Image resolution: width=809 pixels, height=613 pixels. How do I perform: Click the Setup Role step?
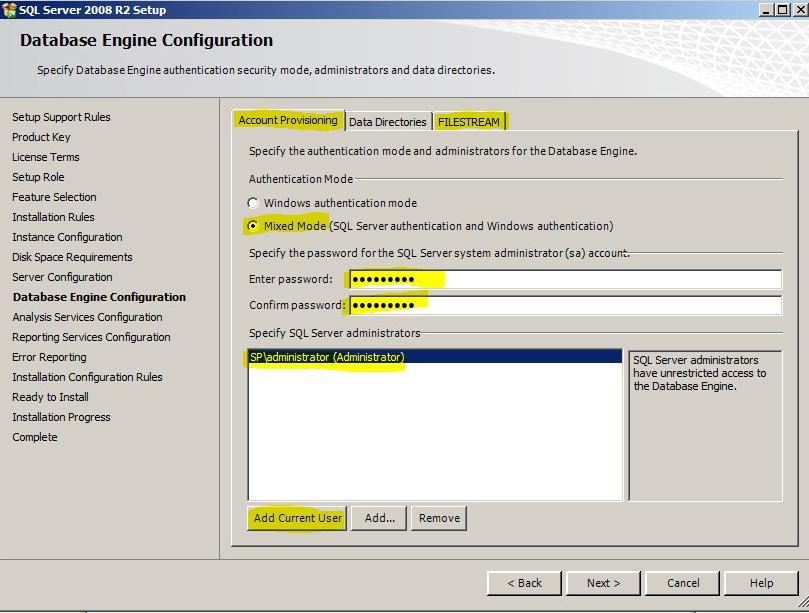pyautogui.click(x=38, y=177)
